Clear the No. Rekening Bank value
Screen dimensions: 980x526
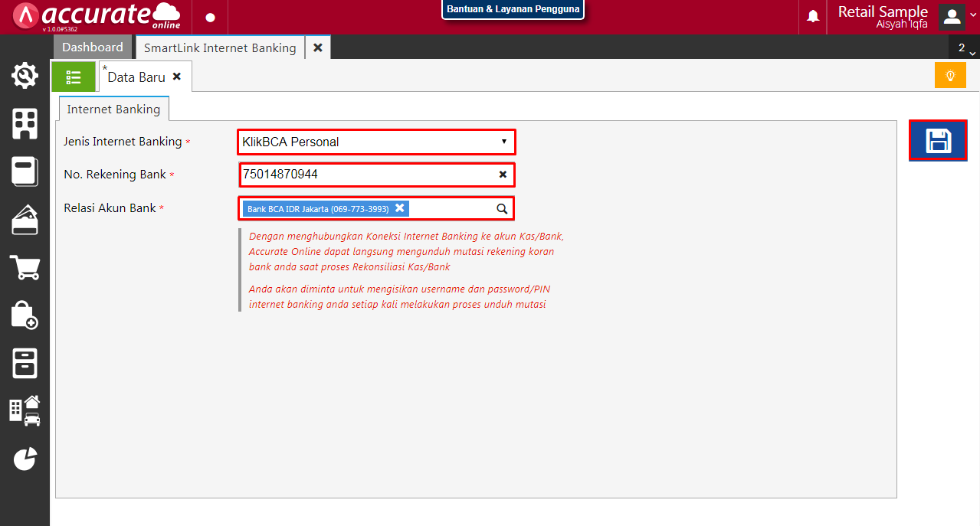coord(503,175)
